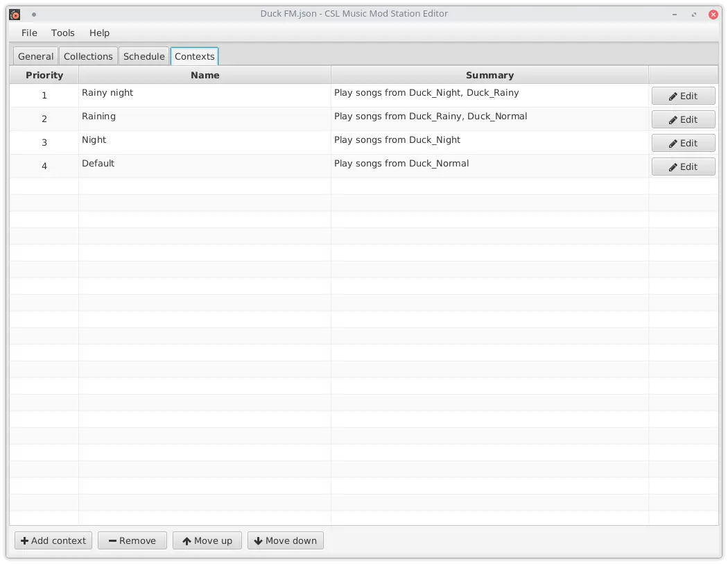Click priority cell 3
This screenshot has height=564, width=728.
[x=44, y=143]
